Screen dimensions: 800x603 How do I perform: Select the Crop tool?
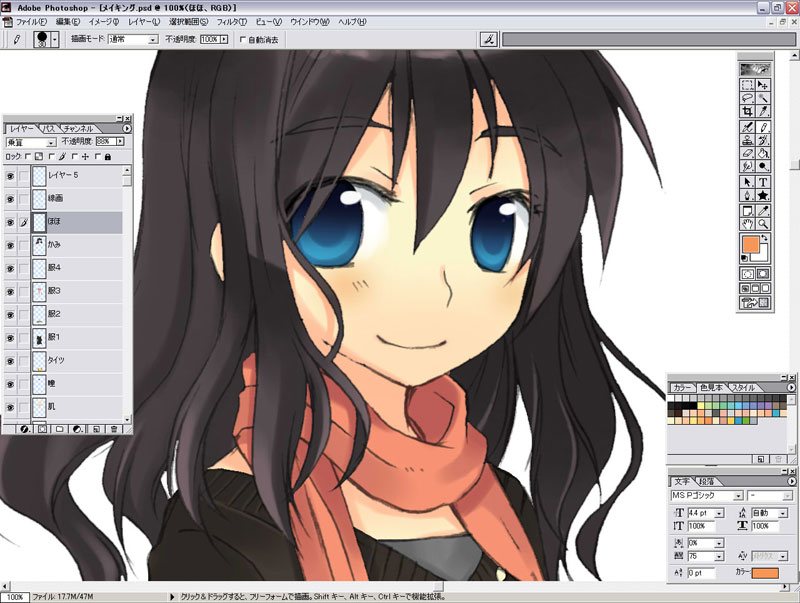pyautogui.click(x=747, y=111)
